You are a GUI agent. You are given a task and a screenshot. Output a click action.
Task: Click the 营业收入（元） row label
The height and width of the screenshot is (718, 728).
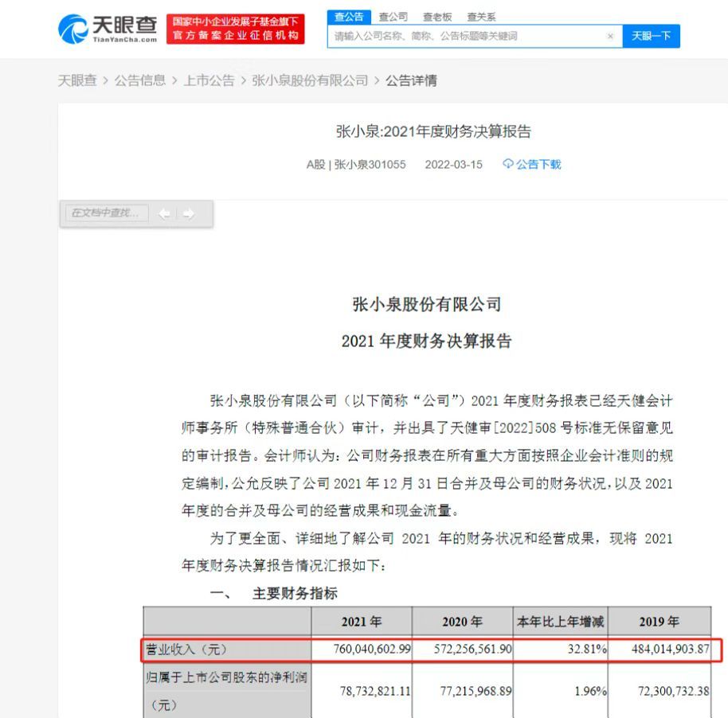coord(186,649)
